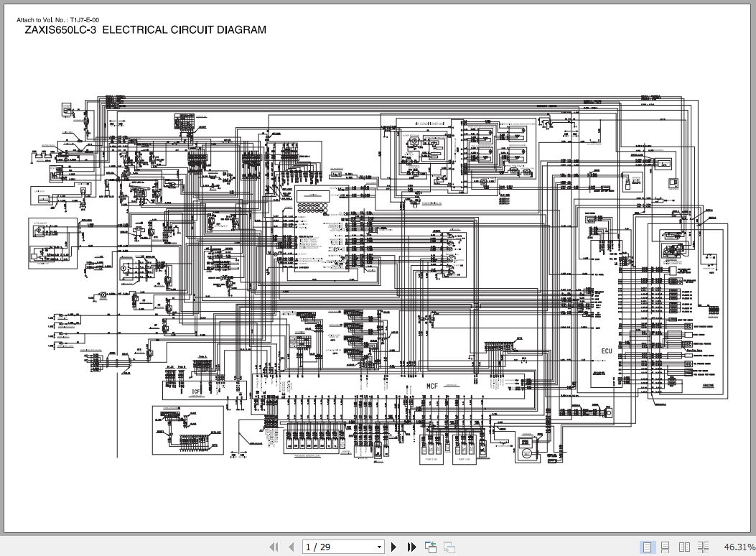This screenshot has width=756, height=556.
Task: Open the page number dropdown arrow
Action: coord(379,547)
